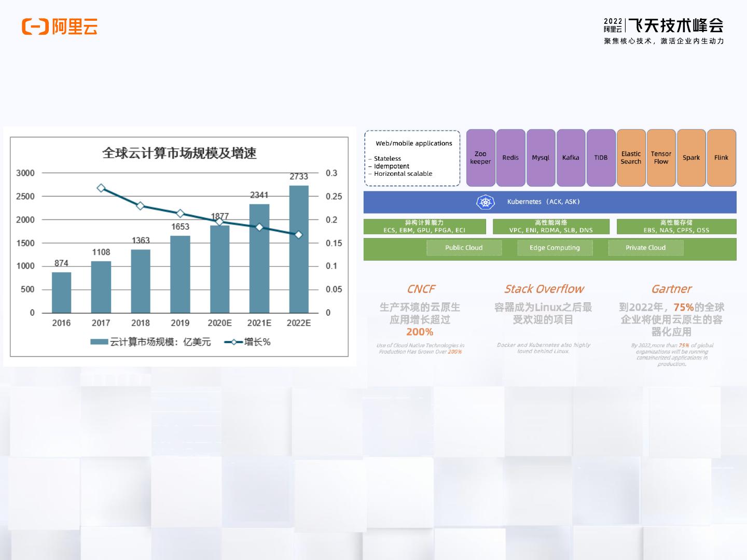Click the Private Cloud box
Viewport: 747px width, 560px height.
(645, 248)
